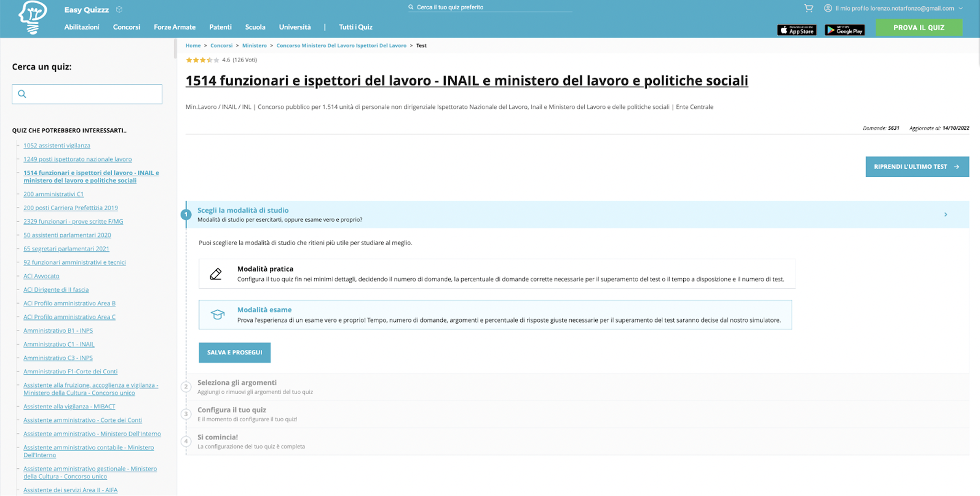
Task: Expand the Seleziona gli argomenti step
Action: [237, 383]
